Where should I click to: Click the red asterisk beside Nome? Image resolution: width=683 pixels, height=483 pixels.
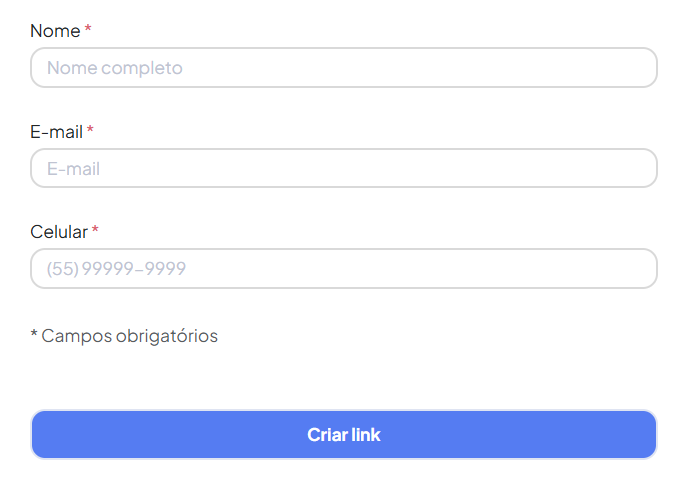(x=88, y=30)
